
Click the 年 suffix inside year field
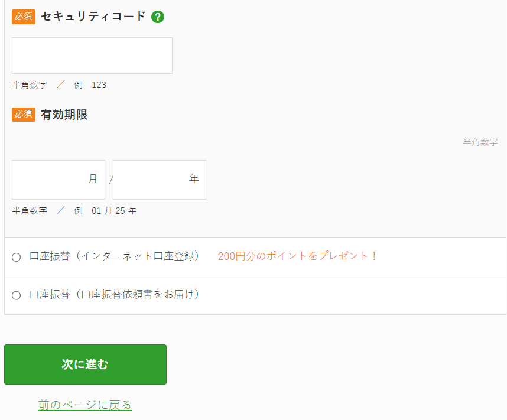194,178
